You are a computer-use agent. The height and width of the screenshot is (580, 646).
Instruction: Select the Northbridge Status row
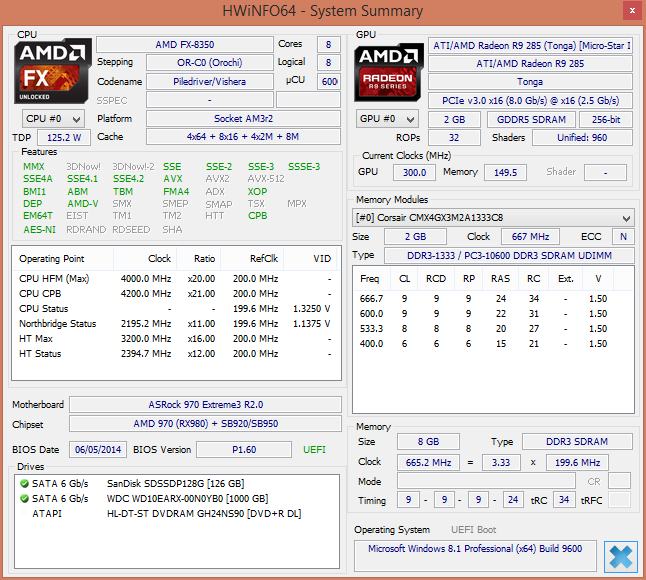176,324
